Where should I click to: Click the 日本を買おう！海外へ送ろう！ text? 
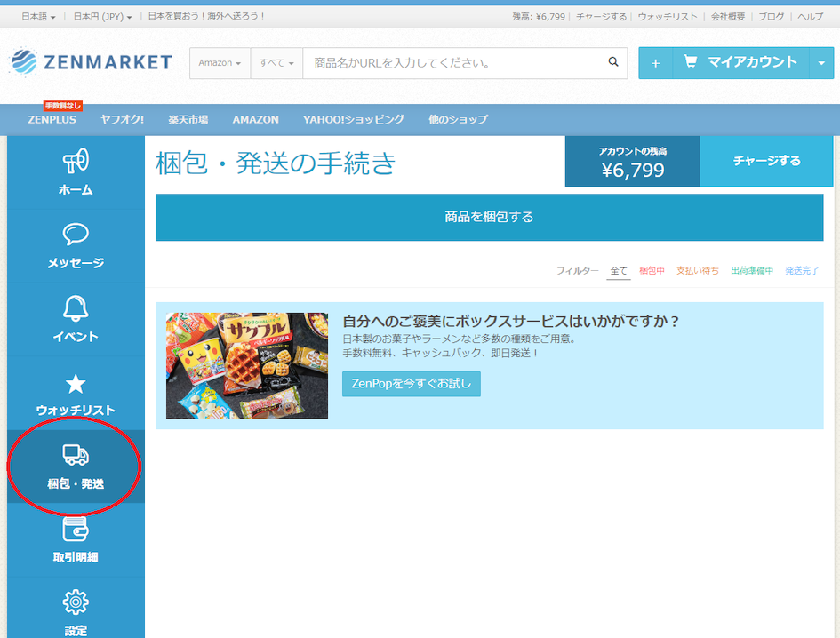[206, 16]
